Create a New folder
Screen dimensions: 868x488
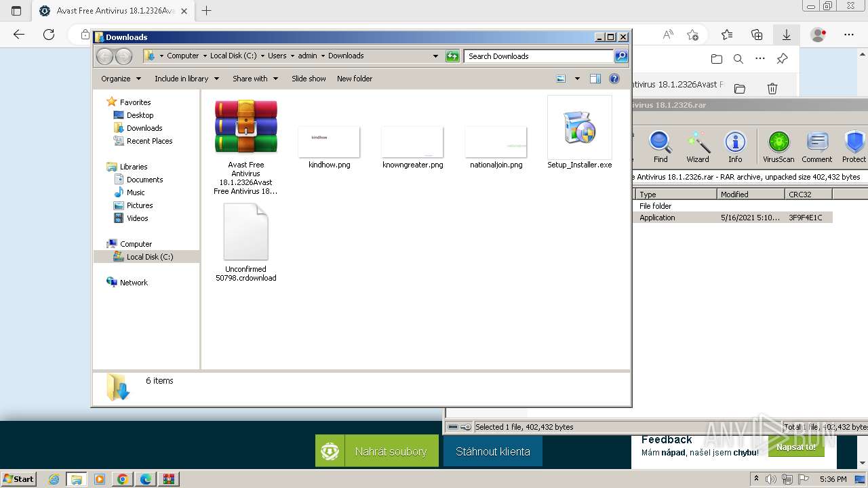[355, 79]
